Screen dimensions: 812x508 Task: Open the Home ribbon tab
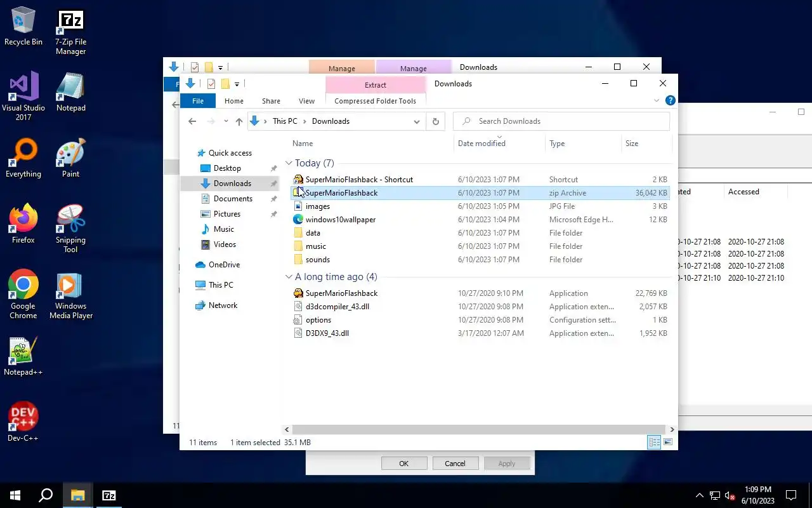[x=233, y=101]
